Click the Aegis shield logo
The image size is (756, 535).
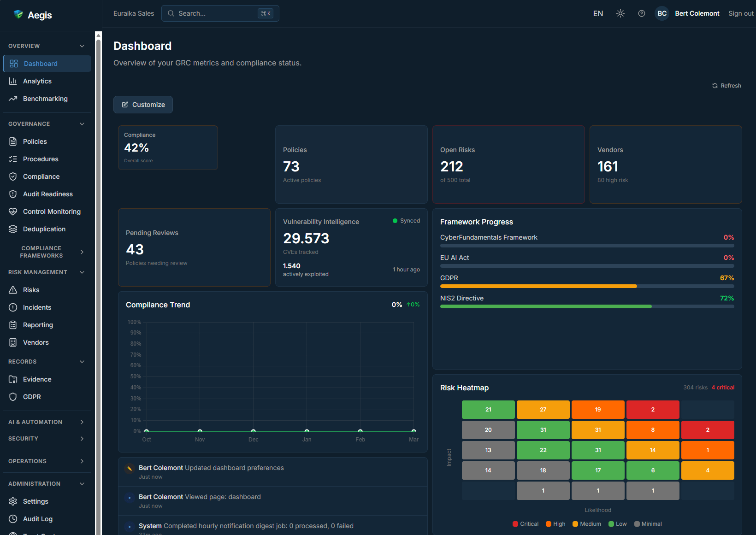(x=18, y=14)
